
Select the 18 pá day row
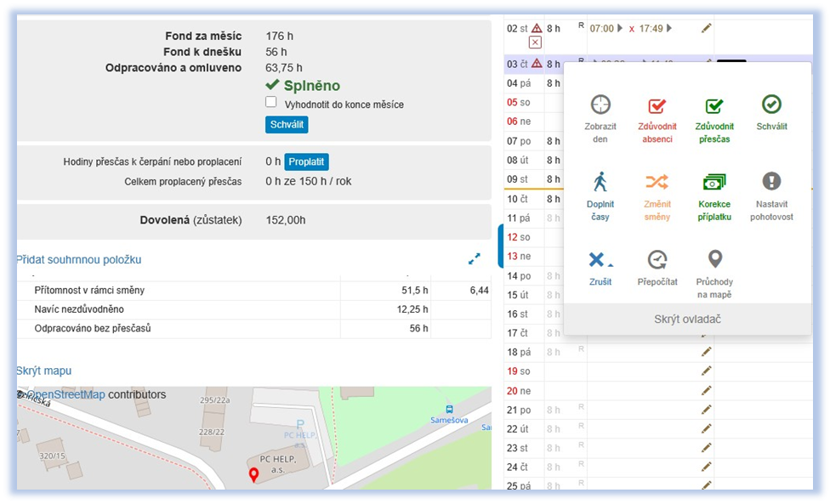(658, 352)
